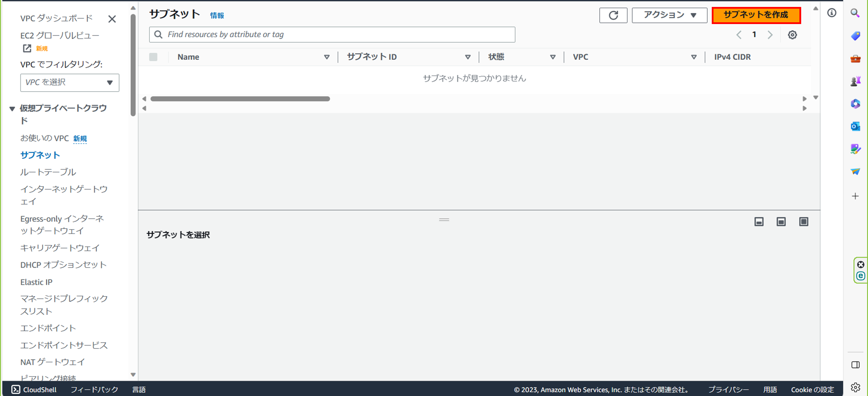Click browser sidebar search magnifier icon
The width and height of the screenshot is (868, 396).
click(855, 13)
